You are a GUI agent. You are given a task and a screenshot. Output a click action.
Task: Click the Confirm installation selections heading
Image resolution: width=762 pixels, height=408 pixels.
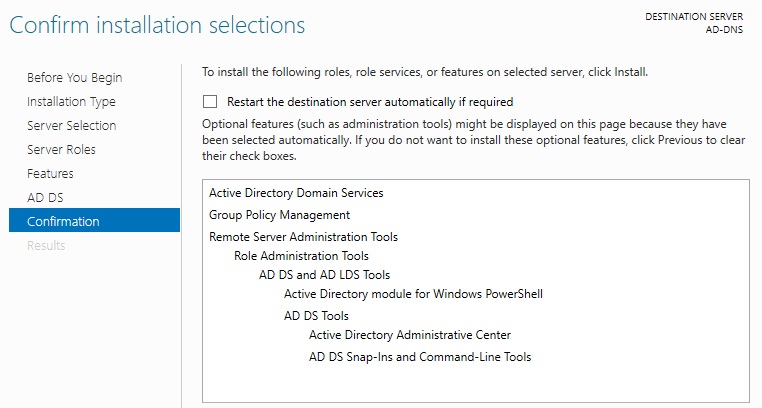(157, 23)
